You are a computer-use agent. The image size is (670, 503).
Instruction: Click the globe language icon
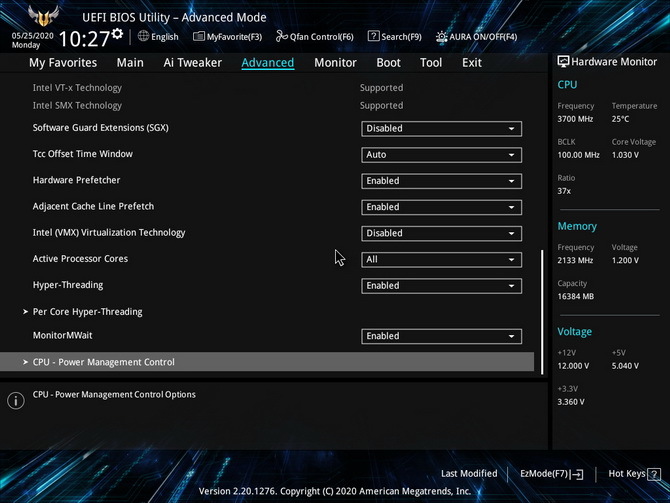point(143,36)
